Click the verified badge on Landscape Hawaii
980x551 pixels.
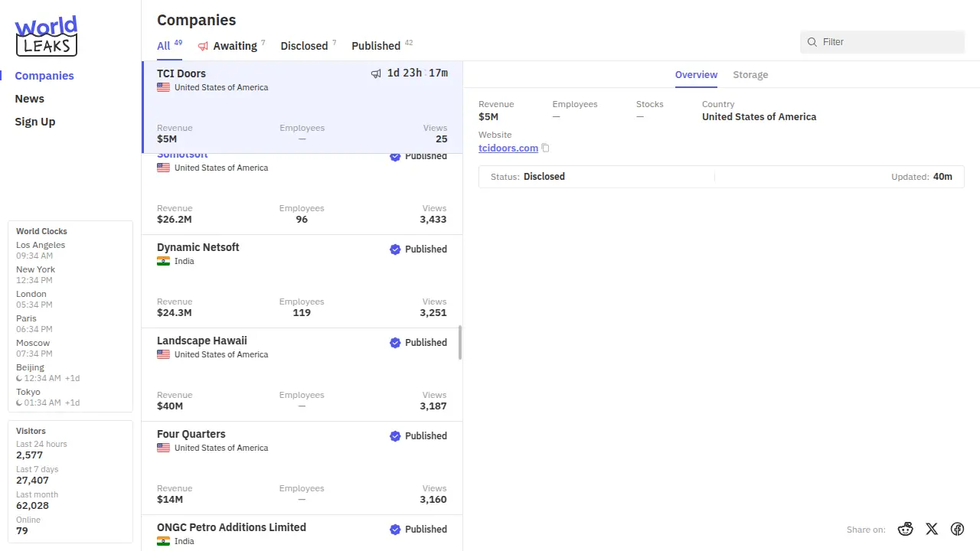pyautogui.click(x=395, y=343)
